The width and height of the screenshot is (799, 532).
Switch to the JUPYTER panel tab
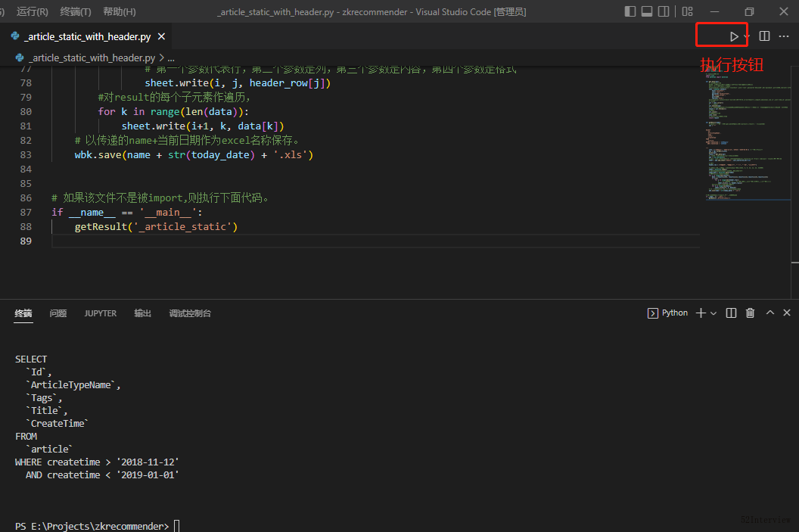coord(101,313)
